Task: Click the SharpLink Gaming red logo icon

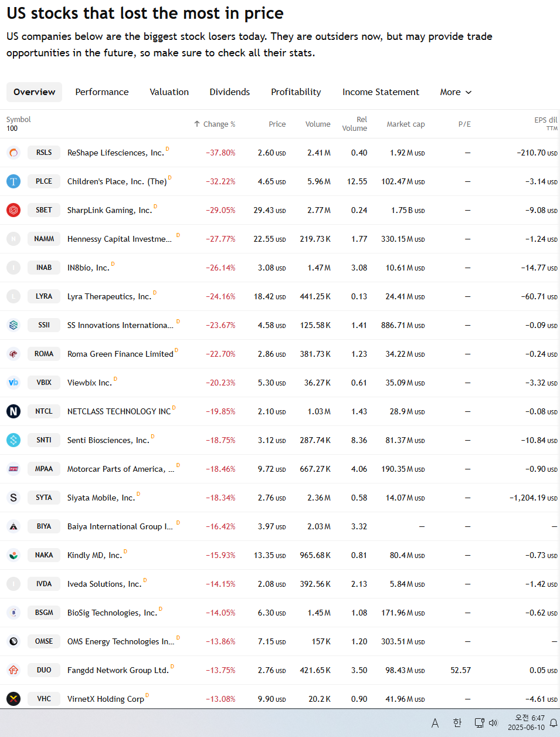Action: coord(13,210)
